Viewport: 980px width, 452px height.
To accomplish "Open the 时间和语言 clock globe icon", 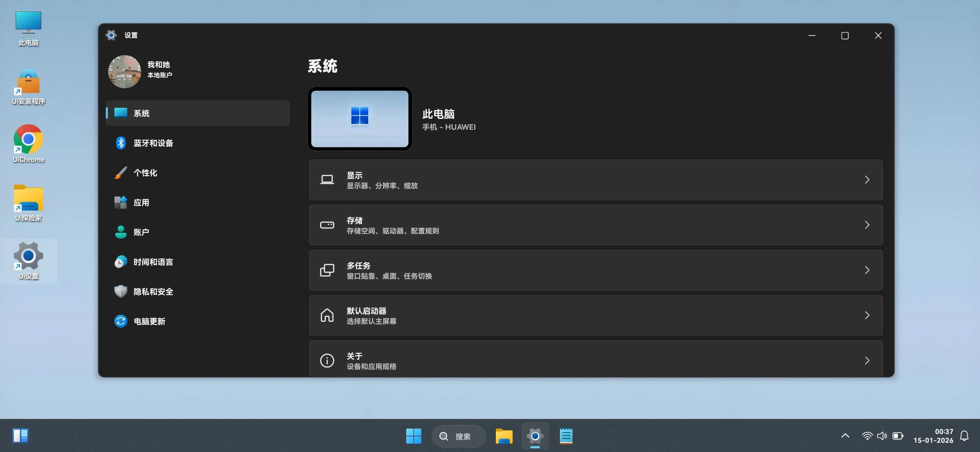I will tap(121, 262).
